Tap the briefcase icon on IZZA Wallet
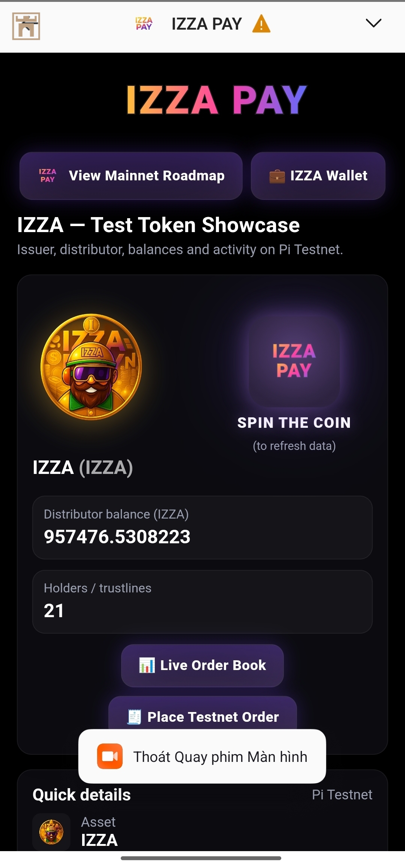 [x=277, y=176]
